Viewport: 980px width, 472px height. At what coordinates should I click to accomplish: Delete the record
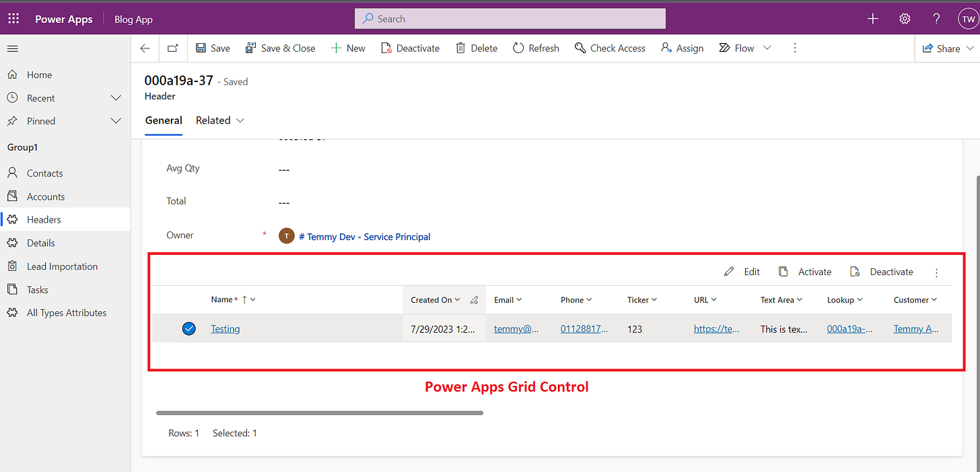(x=477, y=48)
